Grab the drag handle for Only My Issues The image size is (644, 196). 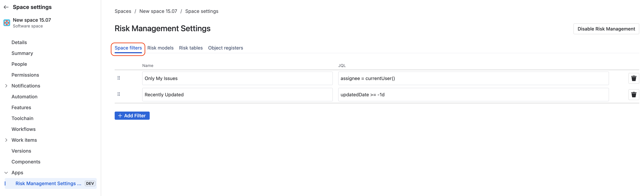[x=119, y=78]
